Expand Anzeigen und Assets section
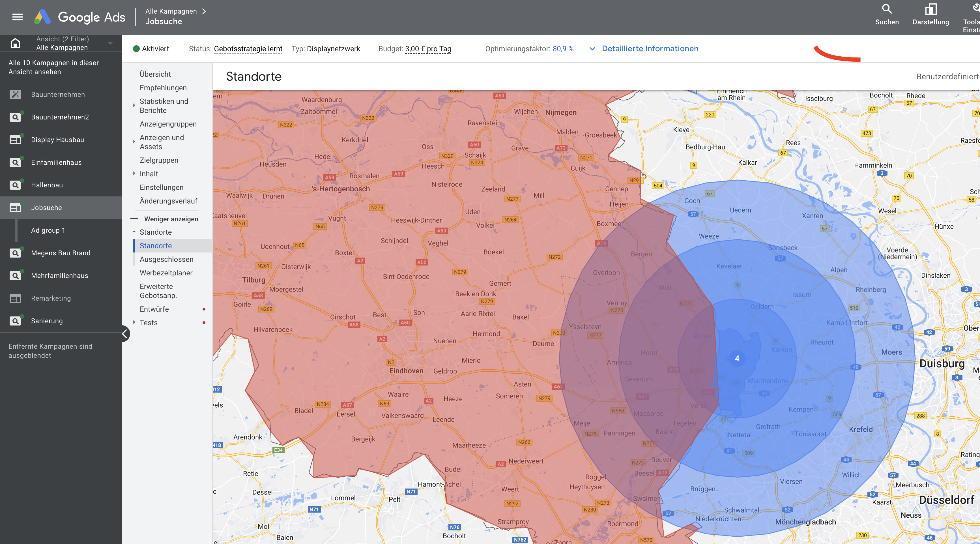This screenshot has height=544, width=980. click(134, 142)
